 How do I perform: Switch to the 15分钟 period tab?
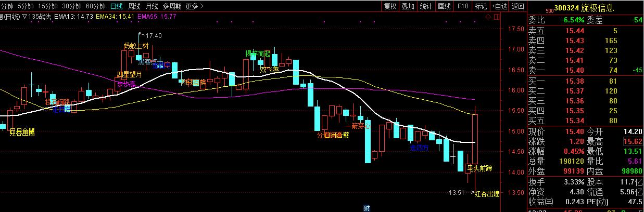coord(48,7)
